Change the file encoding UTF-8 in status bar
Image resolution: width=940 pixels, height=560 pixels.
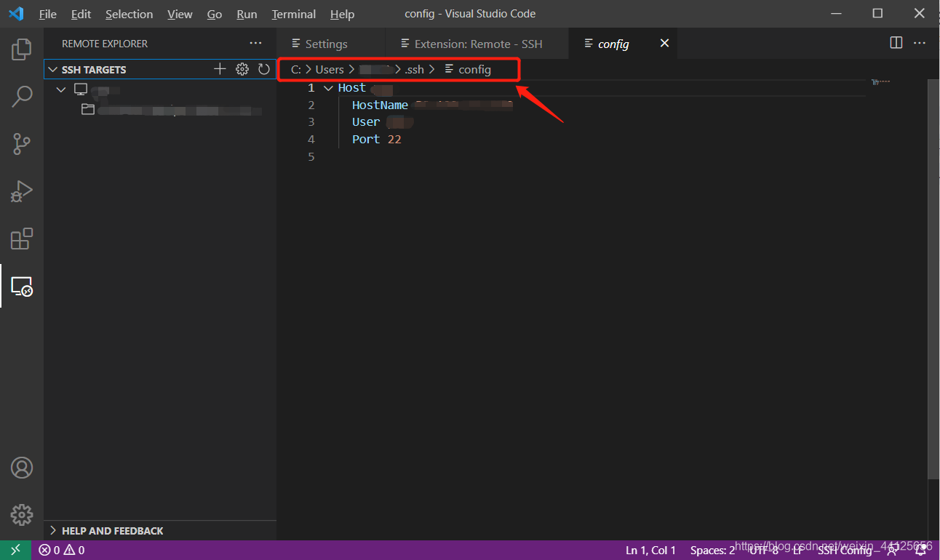763,551
